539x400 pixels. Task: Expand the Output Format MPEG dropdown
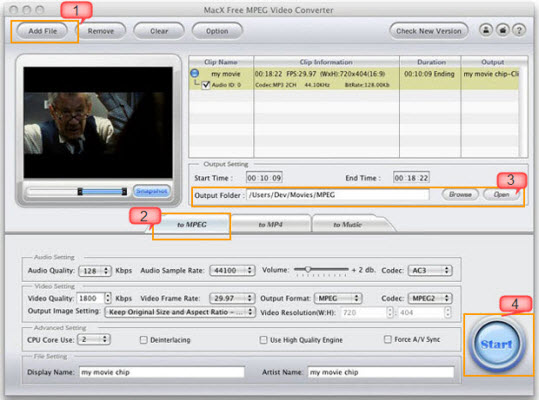[338, 298]
